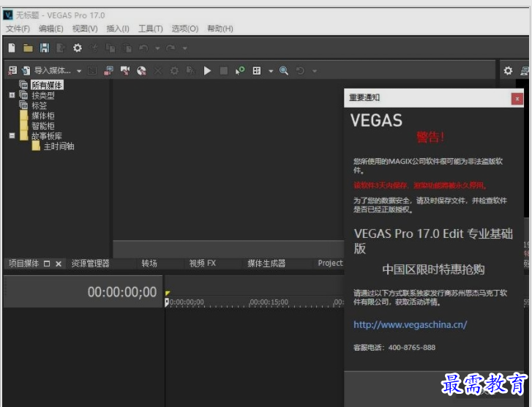Click the 00:00:15;00 ruler mark
The height and width of the screenshot is (407, 532).
coord(269,302)
